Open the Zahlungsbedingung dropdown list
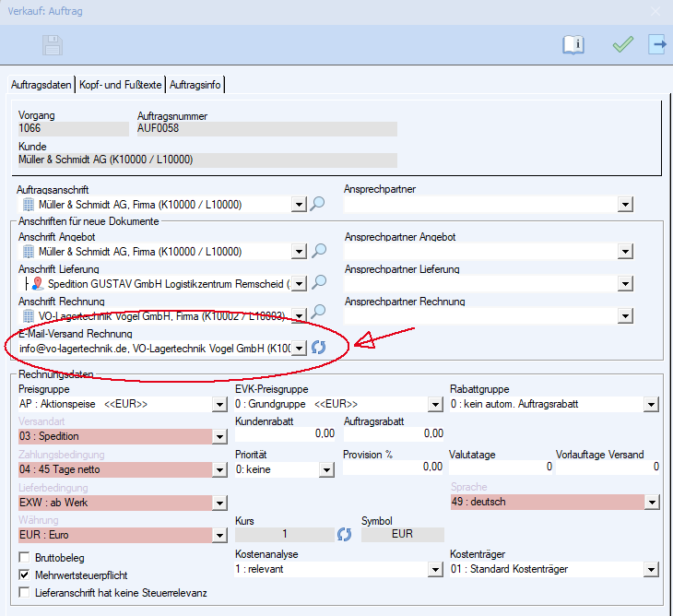 [218, 469]
